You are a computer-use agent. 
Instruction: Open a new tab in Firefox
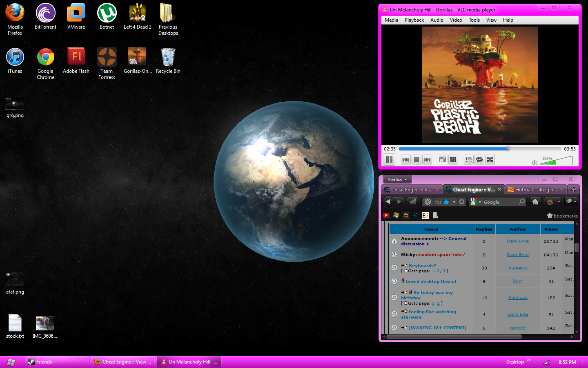tap(573, 190)
